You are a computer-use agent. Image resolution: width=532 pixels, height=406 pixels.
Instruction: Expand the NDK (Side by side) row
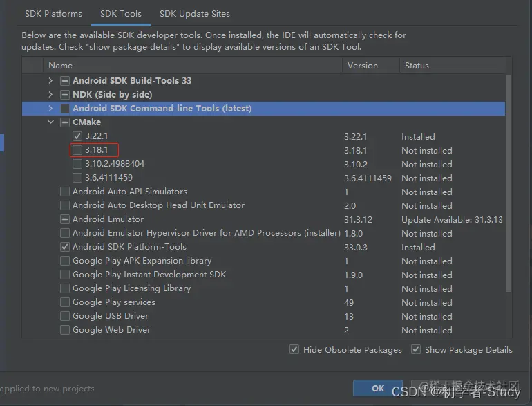coord(50,94)
